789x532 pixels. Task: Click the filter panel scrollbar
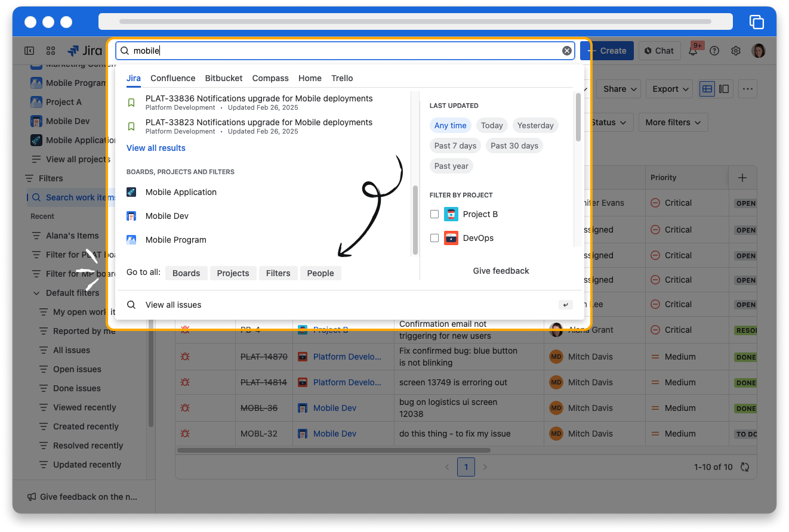578,117
